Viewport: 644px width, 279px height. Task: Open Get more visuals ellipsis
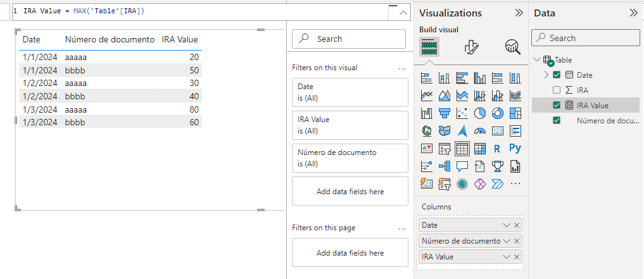515,184
